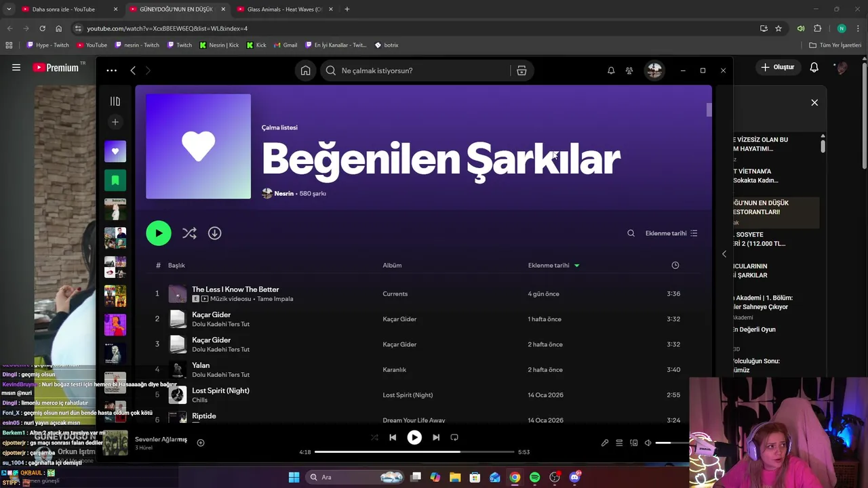This screenshot has height=488, width=868.
Task: Open YouTube hamburger guide menu
Action: pos(16,67)
